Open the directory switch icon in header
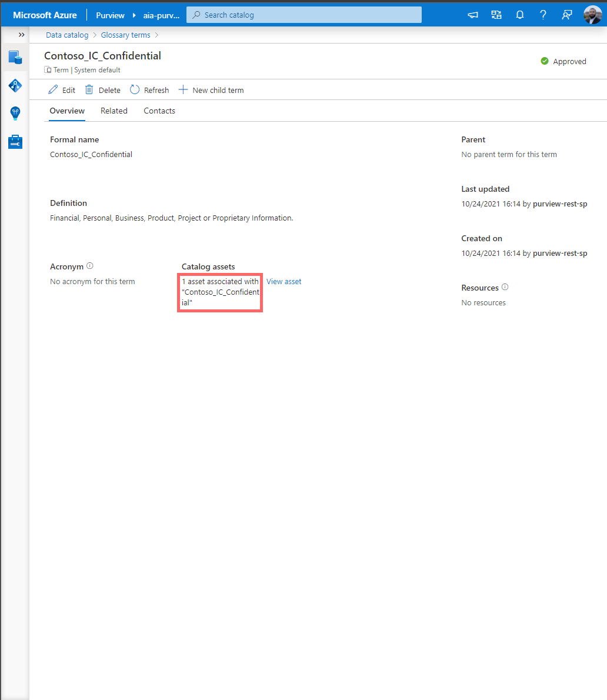 pos(496,15)
